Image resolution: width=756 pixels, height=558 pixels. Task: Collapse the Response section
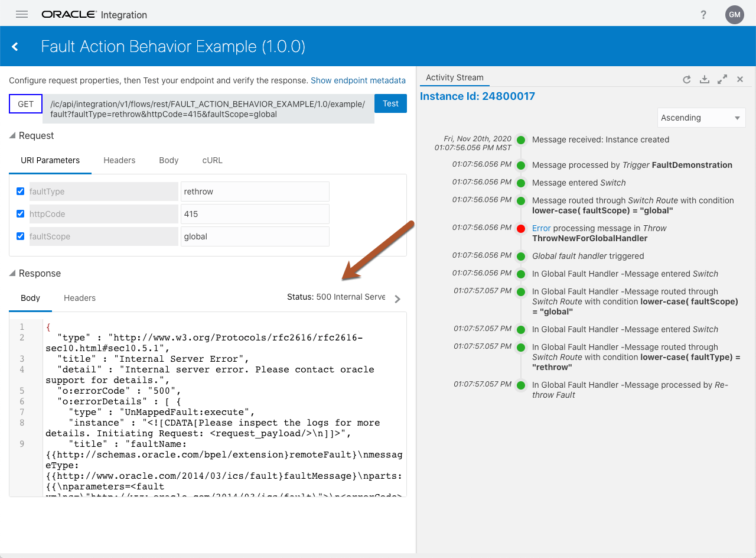[x=13, y=274]
